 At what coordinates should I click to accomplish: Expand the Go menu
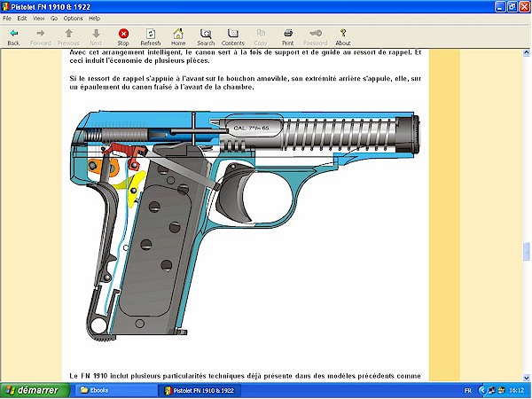click(x=53, y=18)
